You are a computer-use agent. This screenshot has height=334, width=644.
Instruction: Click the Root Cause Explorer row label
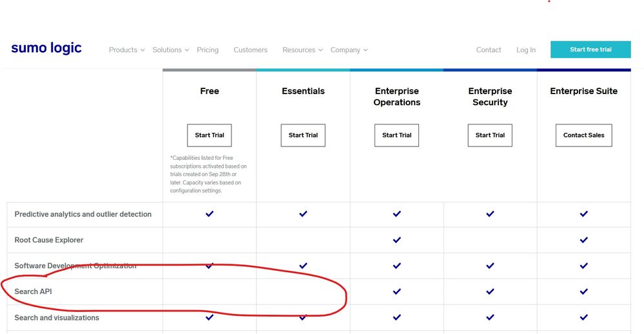pos(49,240)
